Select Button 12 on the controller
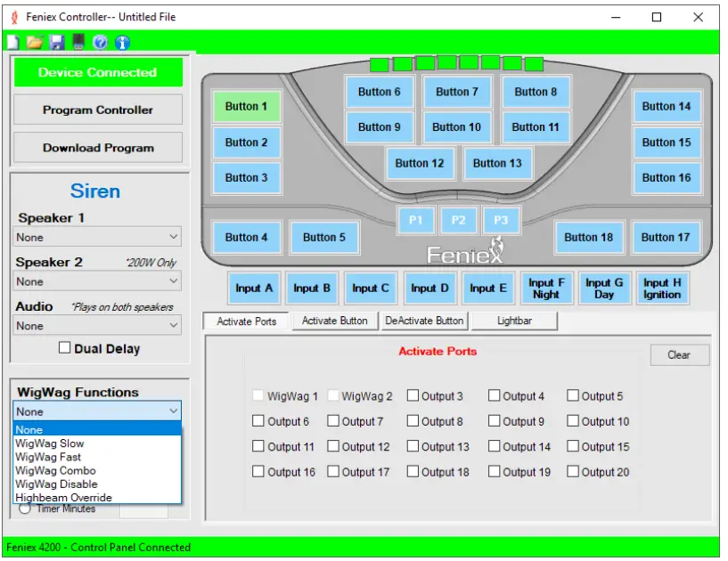This screenshot has height=561, width=728. coord(420,163)
